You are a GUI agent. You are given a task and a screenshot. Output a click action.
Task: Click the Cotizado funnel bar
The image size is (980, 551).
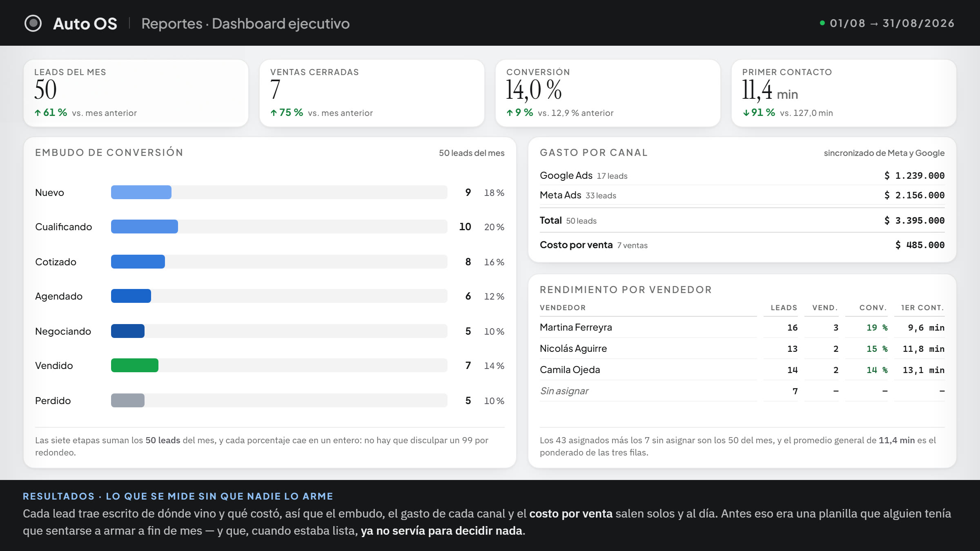point(138,262)
